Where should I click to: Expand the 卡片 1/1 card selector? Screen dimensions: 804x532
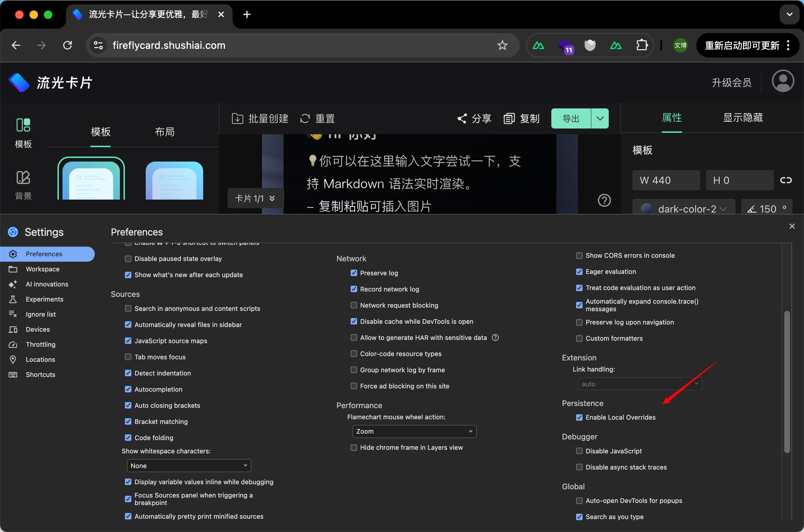pyautogui.click(x=255, y=198)
